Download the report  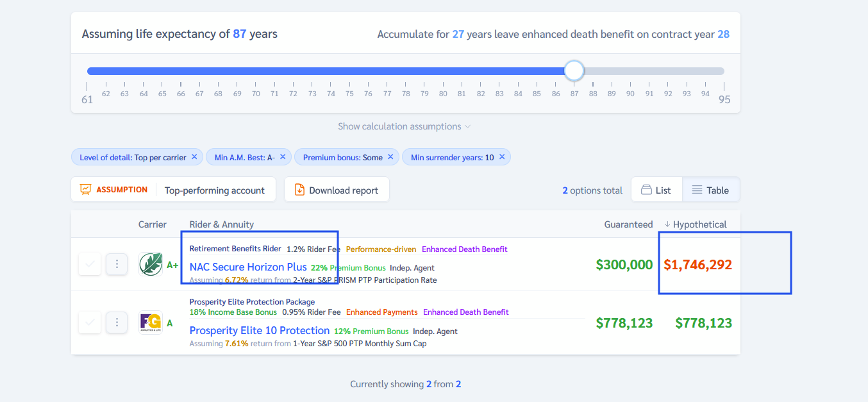coord(337,190)
